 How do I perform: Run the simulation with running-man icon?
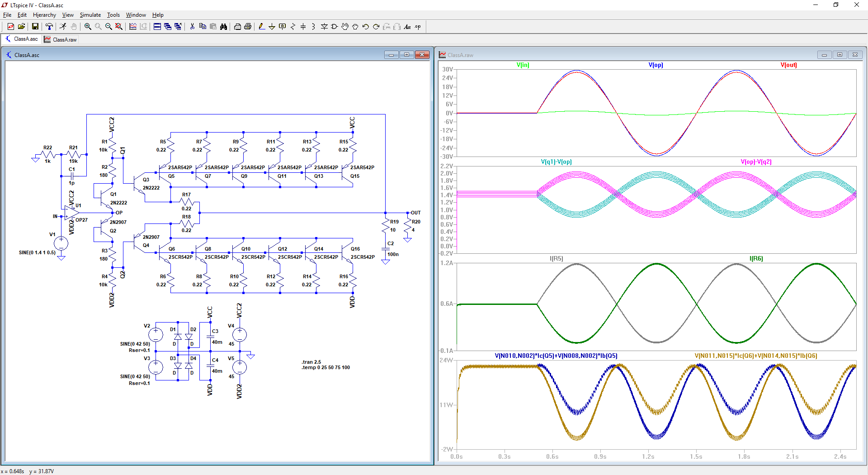coord(63,27)
